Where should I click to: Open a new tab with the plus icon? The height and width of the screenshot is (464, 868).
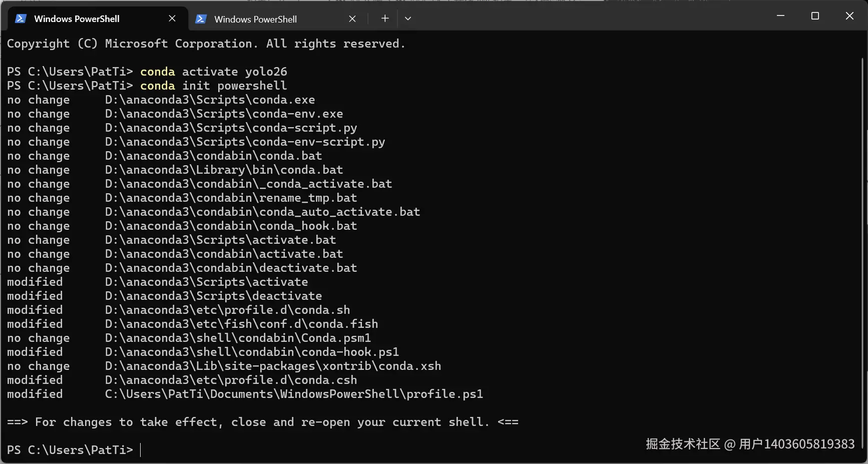click(385, 19)
